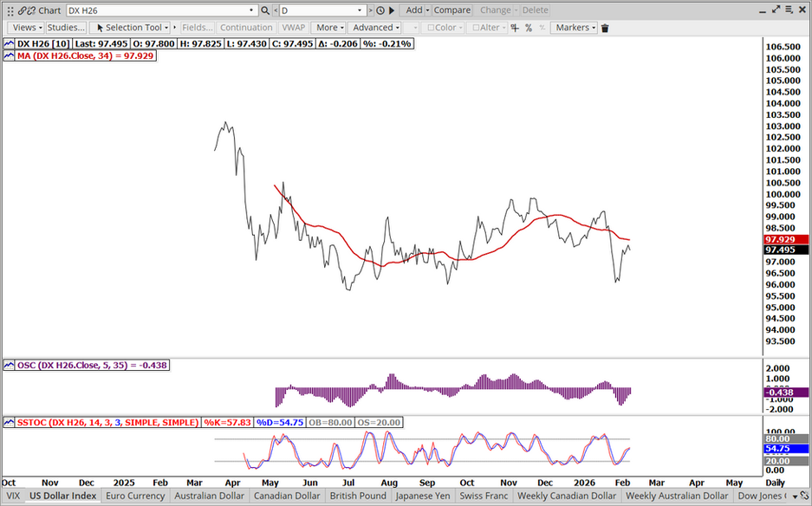The width and height of the screenshot is (812, 506).
Task: Click the OSC (DX H26.Close, 5, 35) label
Action: [x=92, y=365]
